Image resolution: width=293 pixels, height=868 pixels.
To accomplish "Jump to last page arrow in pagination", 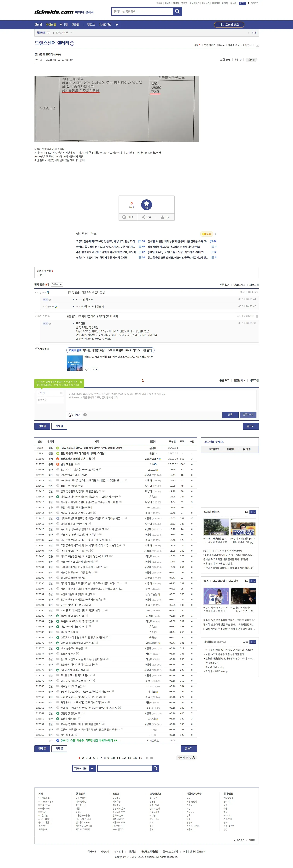I will (x=152, y=758).
